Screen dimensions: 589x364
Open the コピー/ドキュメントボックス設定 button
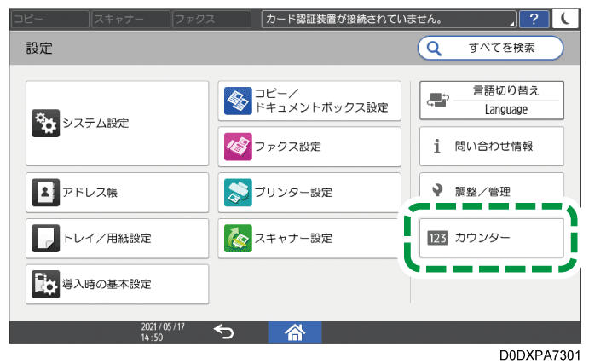tap(309, 101)
